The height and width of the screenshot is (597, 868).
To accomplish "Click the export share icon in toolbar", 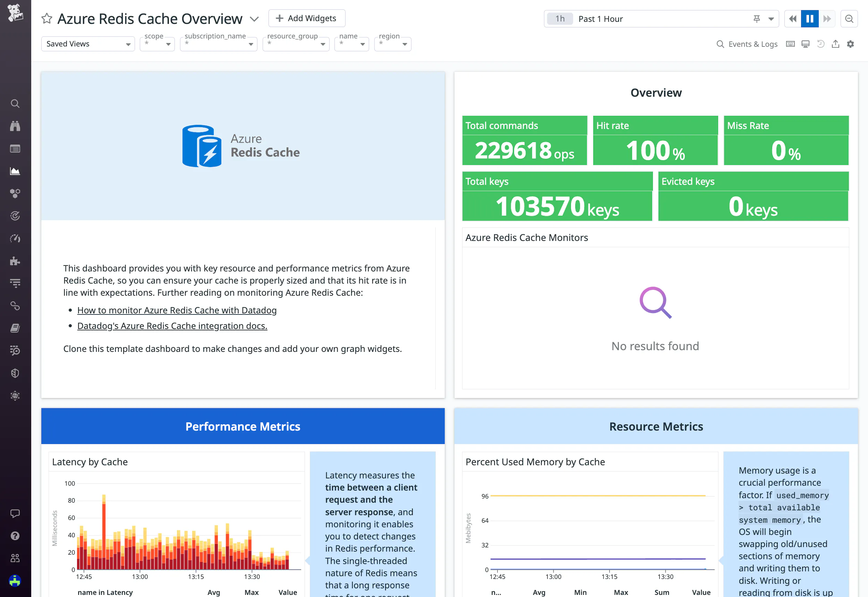I will tap(835, 44).
